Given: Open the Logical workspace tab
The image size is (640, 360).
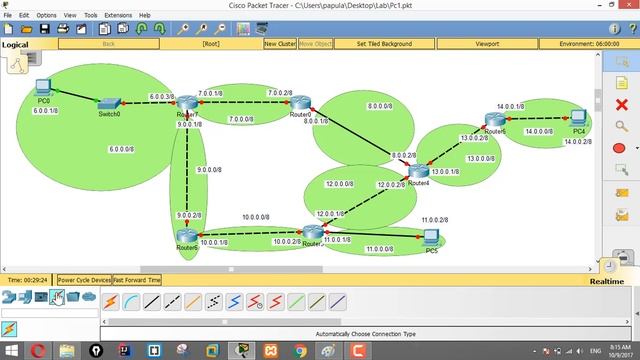Looking at the screenshot, I should (x=15, y=45).
